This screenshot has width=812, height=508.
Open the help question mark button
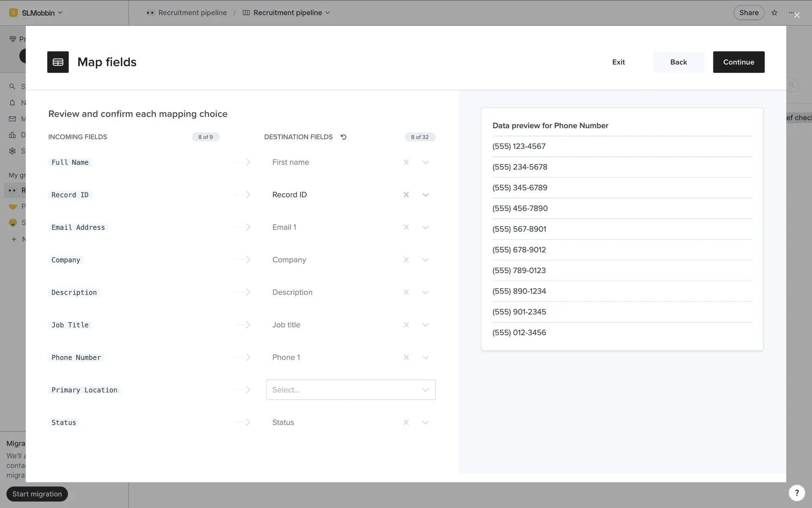(x=796, y=493)
